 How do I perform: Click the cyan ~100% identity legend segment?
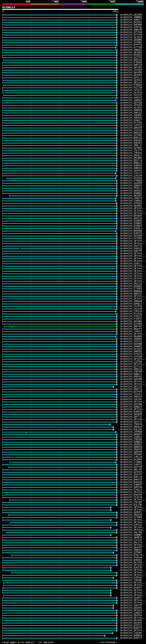click(x=130, y=4)
